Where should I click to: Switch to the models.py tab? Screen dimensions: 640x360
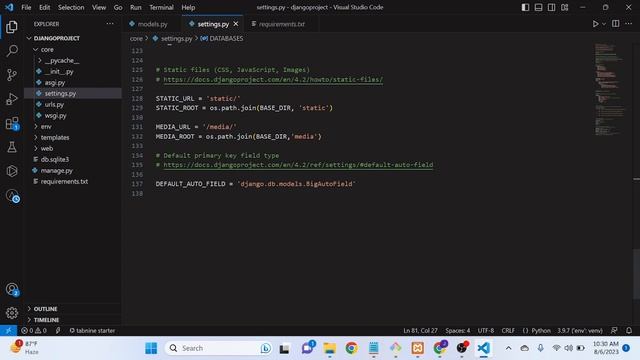point(152,24)
